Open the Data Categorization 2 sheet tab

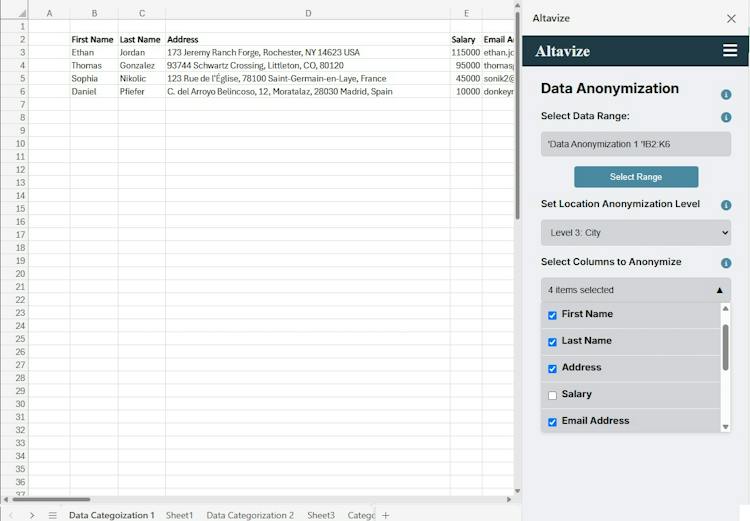250,515
